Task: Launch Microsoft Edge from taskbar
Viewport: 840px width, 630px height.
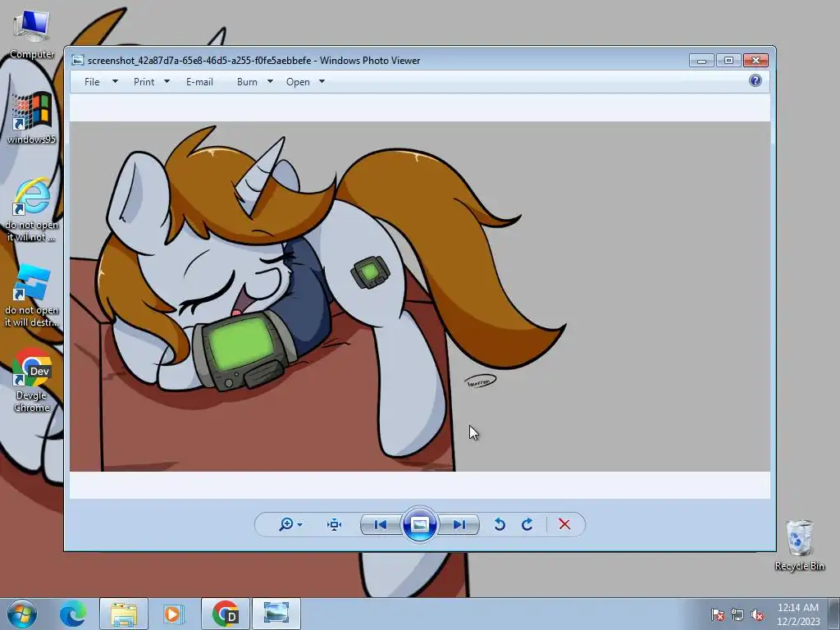Action: (73, 614)
